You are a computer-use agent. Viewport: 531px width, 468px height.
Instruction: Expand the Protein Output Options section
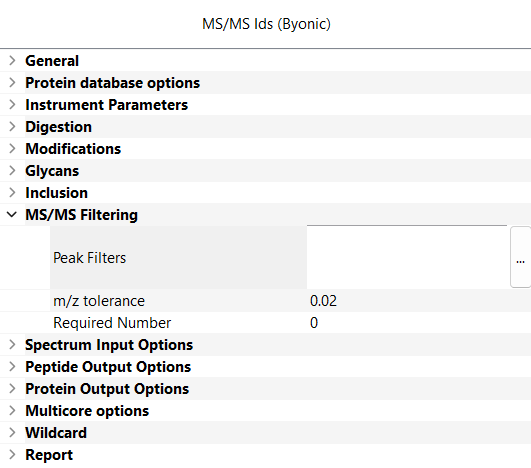(12, 389)
